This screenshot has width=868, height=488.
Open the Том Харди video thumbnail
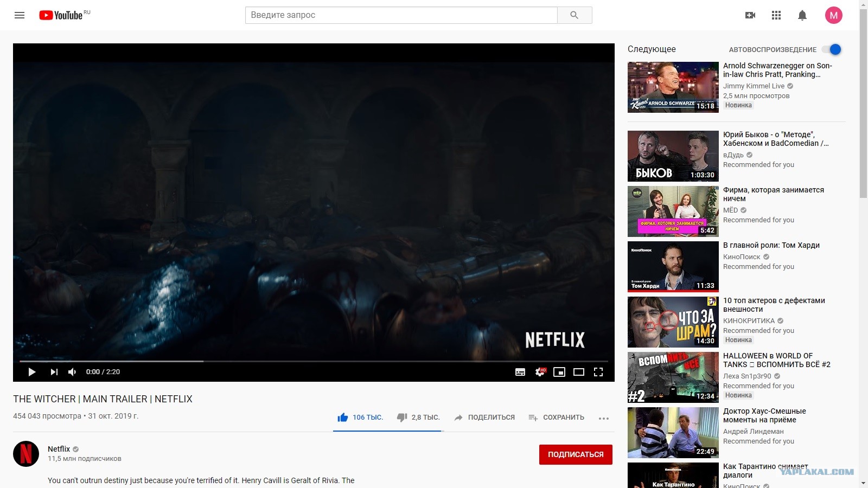point(673,267)
